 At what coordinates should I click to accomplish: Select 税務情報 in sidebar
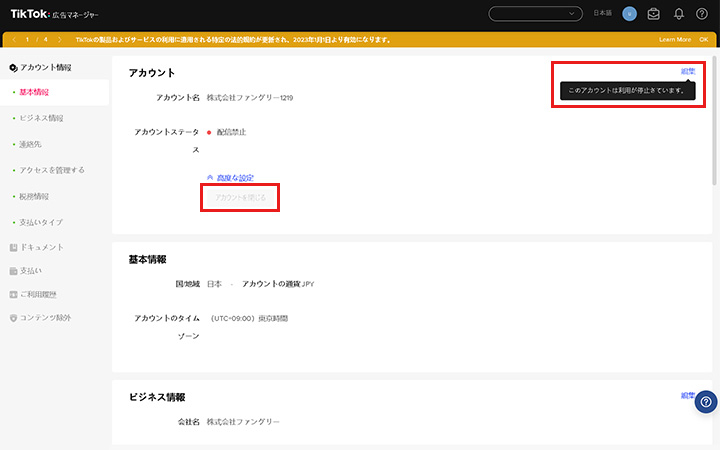click(34, 197)
